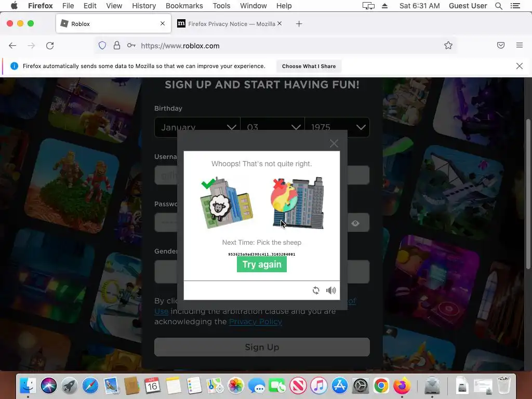Close the Roblox tab
Screen dimensions: 532x399
pos(163,23)
